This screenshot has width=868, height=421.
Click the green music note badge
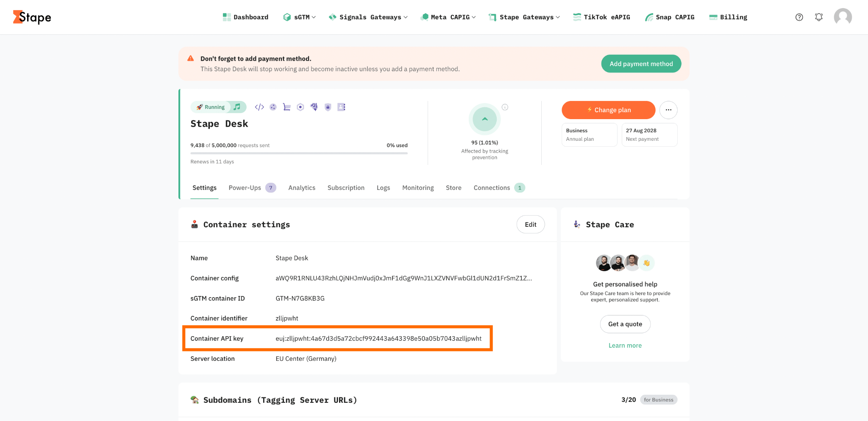[237, 107]
